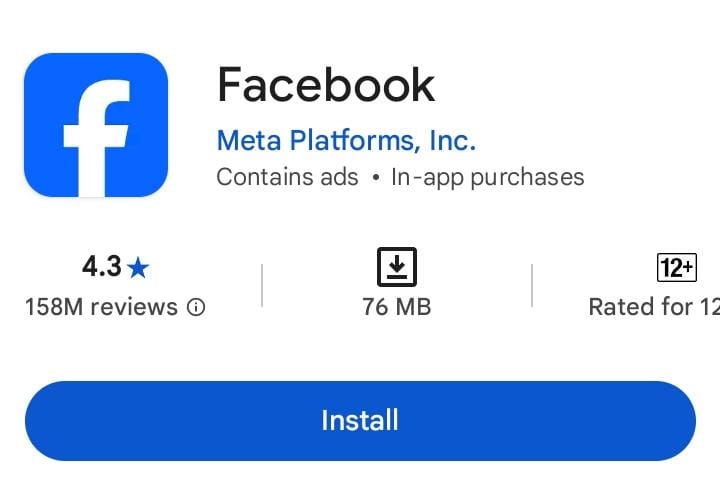This screenshot has height=494, width=720.
Task: Tap the Facebook app logo icon
Action: pyautogui.click(x=96, y=125)
